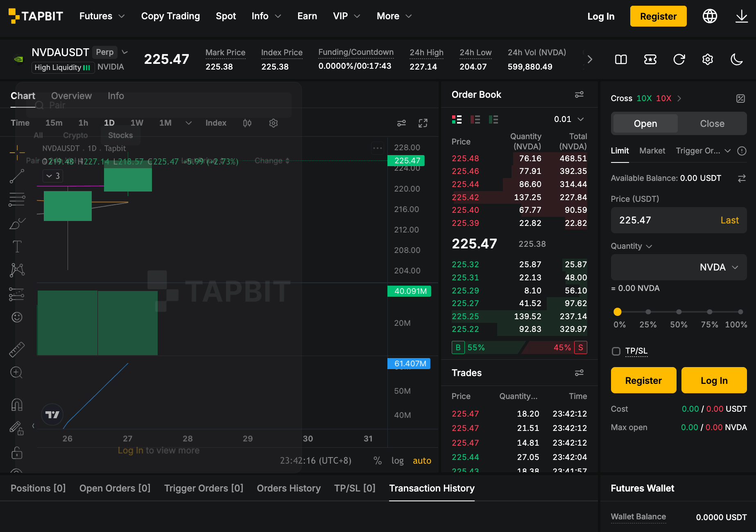Click the balance transfer arrows icon

tap(742, 178)
